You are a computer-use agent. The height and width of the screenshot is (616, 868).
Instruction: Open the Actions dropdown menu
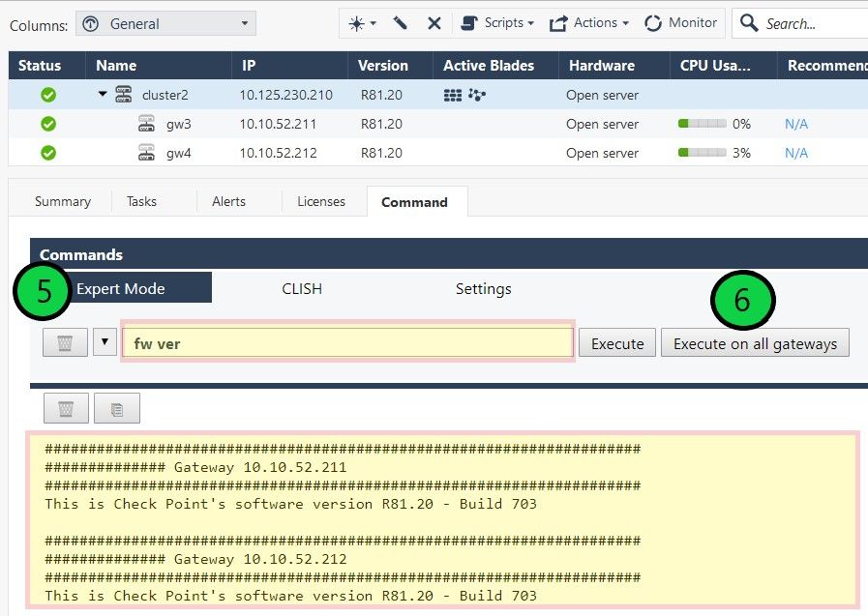click(x=588, y=23)
